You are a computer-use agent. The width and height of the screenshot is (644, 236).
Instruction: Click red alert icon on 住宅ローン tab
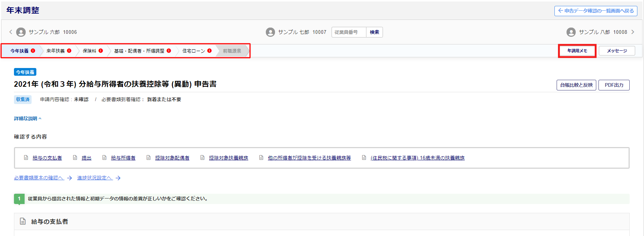pyautogui.click(x=209, y=51)
